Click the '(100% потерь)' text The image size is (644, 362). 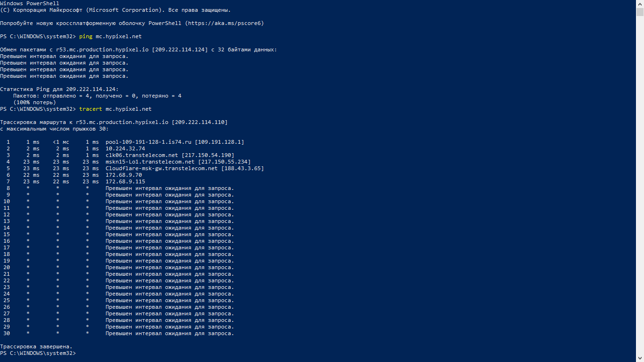coord(34,102)
